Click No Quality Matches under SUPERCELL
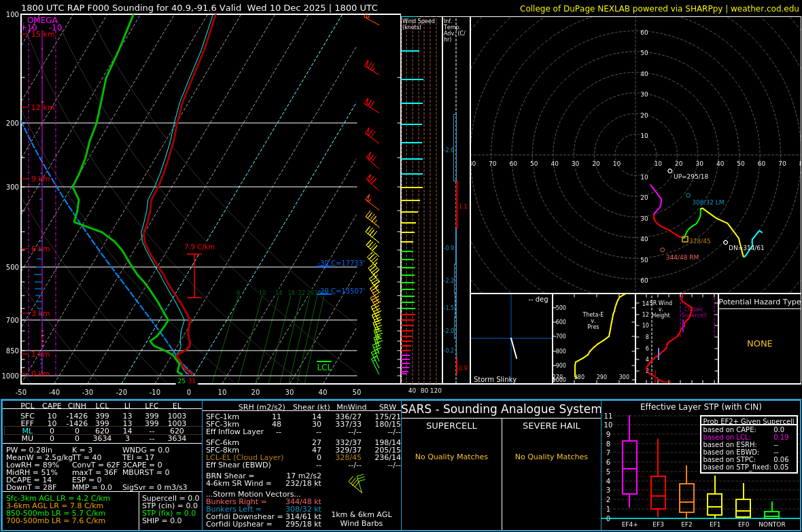802x532 pixels. click(451, 457)
